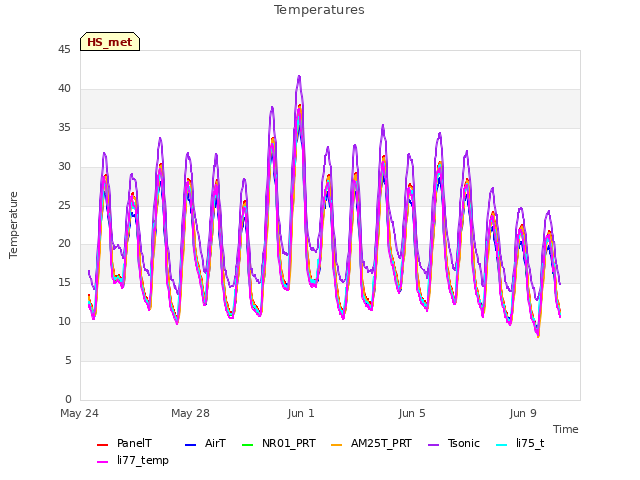This screenshot has width=640, height=480.
Task: Toggle the li75_t legend entry
Action: pyautogui.click(x=520, y=444)
